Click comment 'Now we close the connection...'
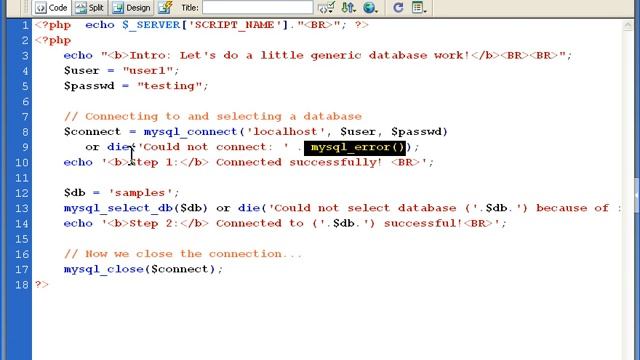The width and height of the screenshot is (640, 360). pyautogui.click(x=183, y=254)
